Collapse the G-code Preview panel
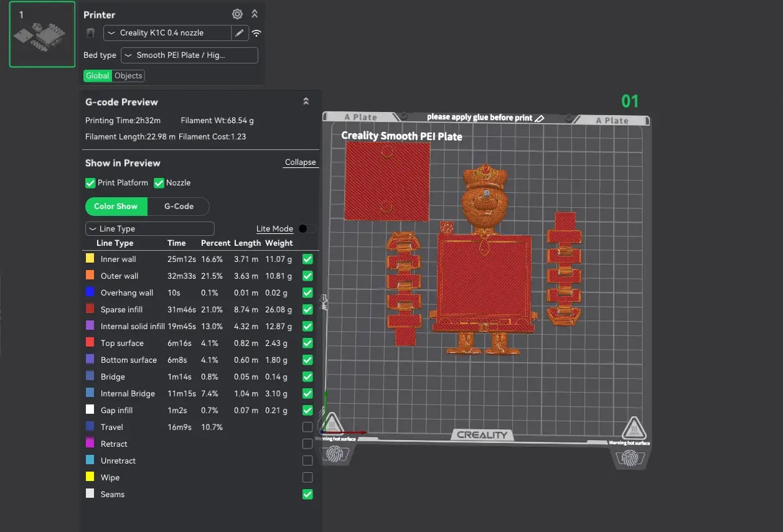The height and width of the screenshot is (532, 783). (x=306, y=101)
